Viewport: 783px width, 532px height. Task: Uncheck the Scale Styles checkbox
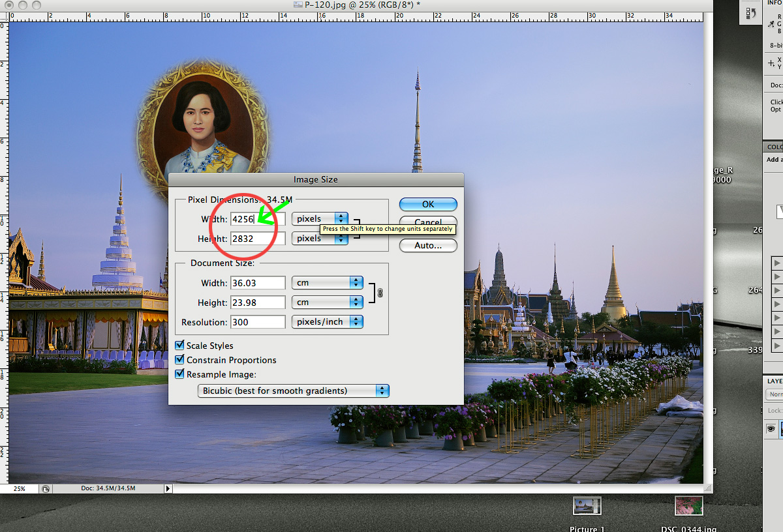(x=181, y=346)
